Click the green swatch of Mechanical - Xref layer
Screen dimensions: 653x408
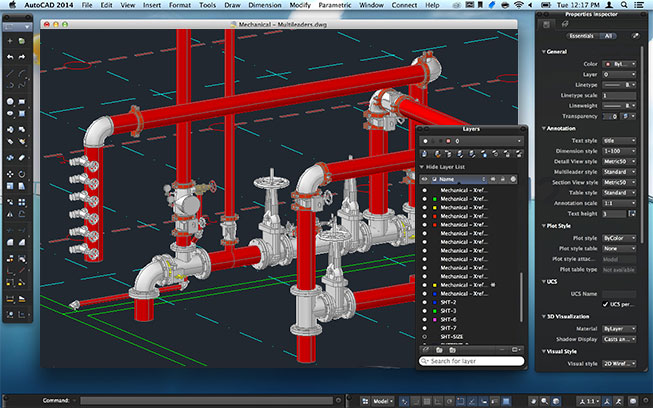point(435,199)
